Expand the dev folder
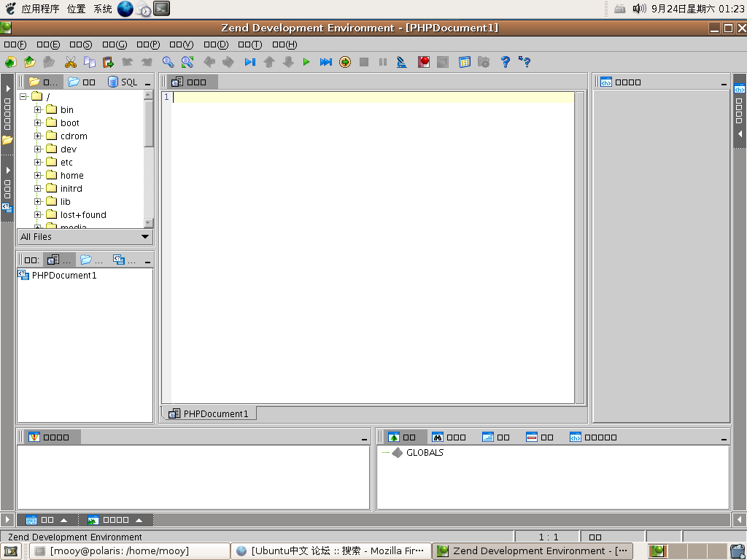Image resolution: width=747 pixels, height=560 pixels. 38,149
